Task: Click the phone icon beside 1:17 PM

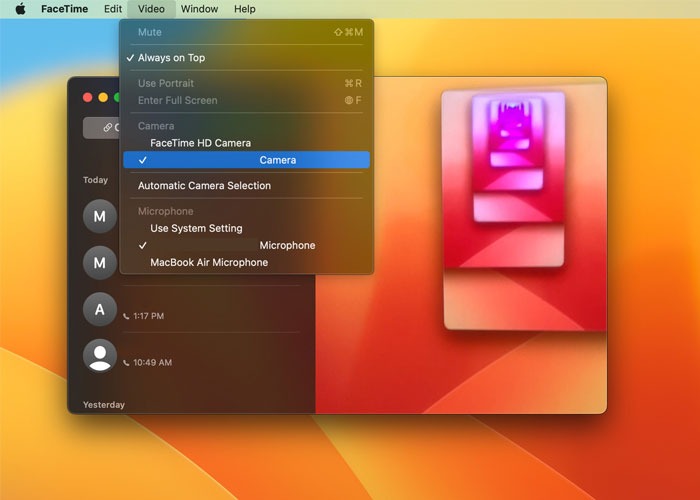Action: pos(126,316)
